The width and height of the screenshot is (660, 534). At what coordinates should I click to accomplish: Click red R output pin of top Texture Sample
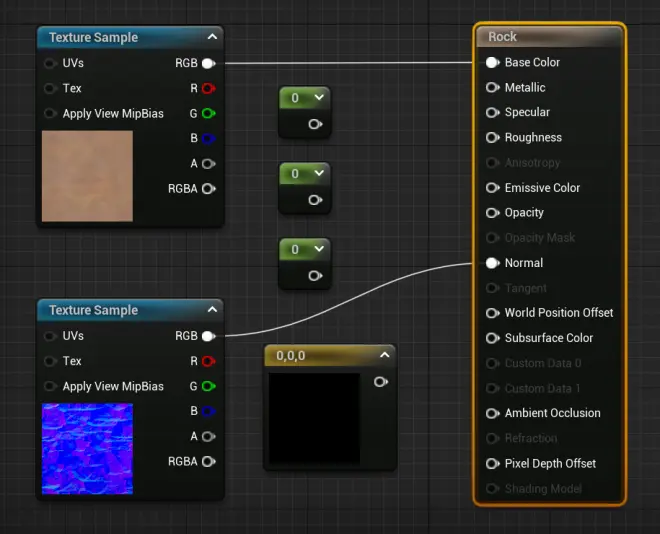[208, 88]
